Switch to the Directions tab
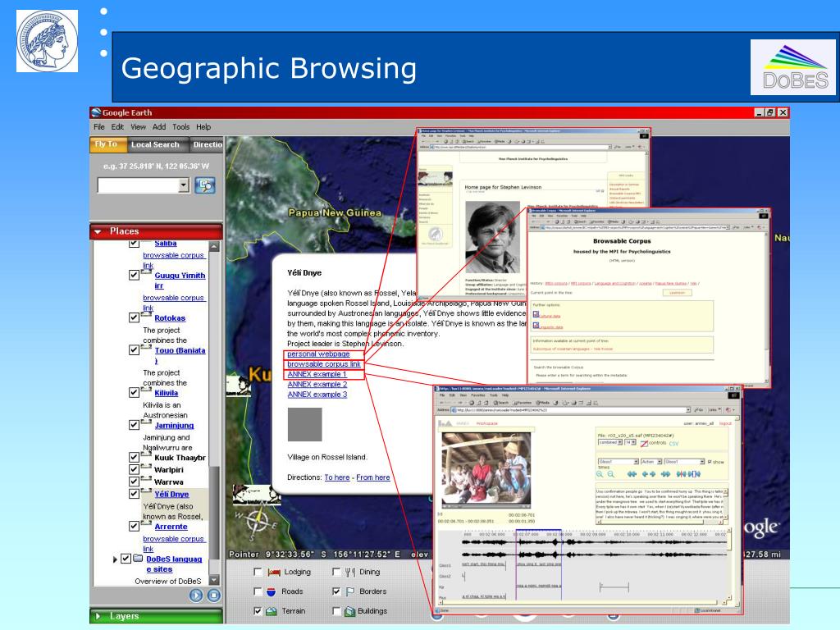 (208, 144)
